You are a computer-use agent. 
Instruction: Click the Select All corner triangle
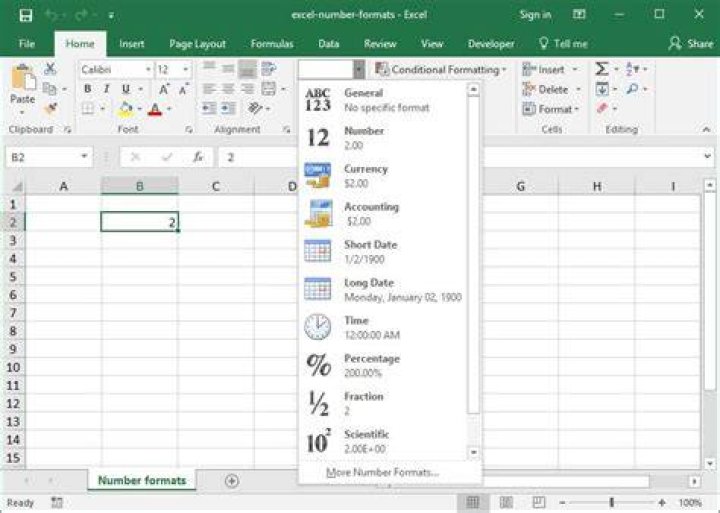point(17,186)
